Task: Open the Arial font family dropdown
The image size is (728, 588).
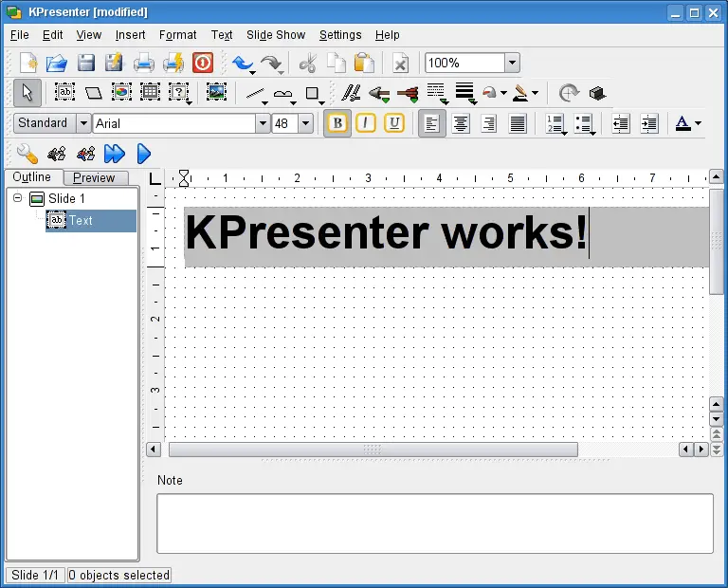Action: pos(263,123)
